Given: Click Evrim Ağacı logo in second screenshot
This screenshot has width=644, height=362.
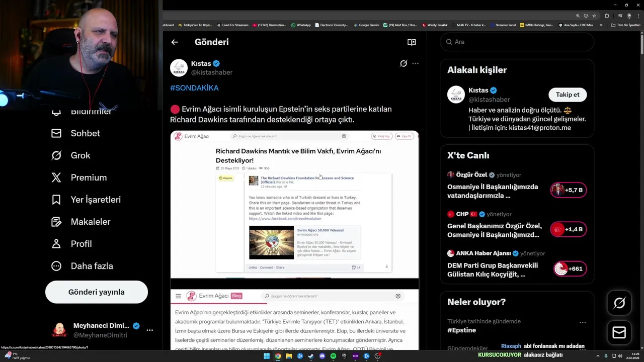Looking at the screenshot, I should tap(191, 296).
